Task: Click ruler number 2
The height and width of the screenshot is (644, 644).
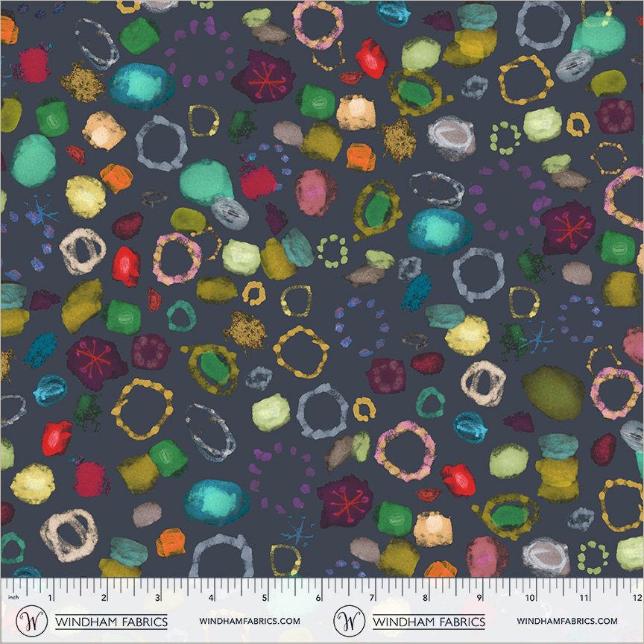Action: 104,598
